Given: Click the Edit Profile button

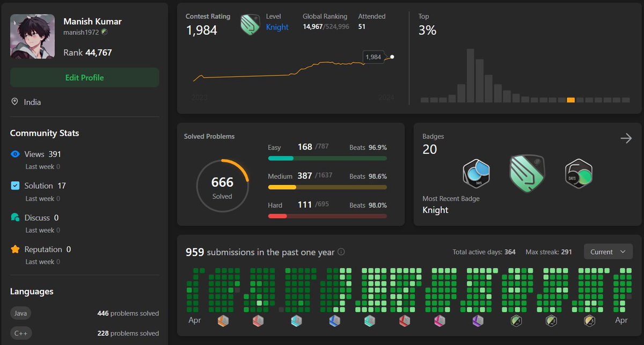Looking at the screenshot, I should [85, 77].
